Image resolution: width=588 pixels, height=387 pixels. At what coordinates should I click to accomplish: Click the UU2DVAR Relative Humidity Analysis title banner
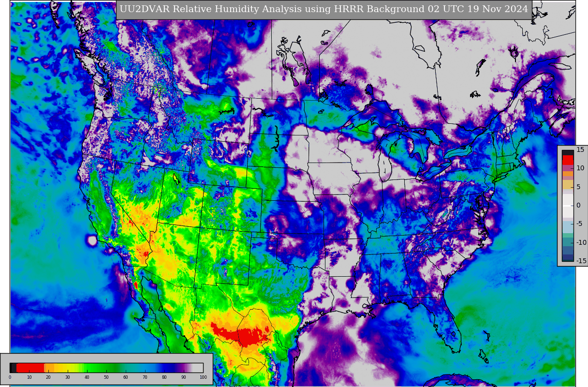click(324, 10)
